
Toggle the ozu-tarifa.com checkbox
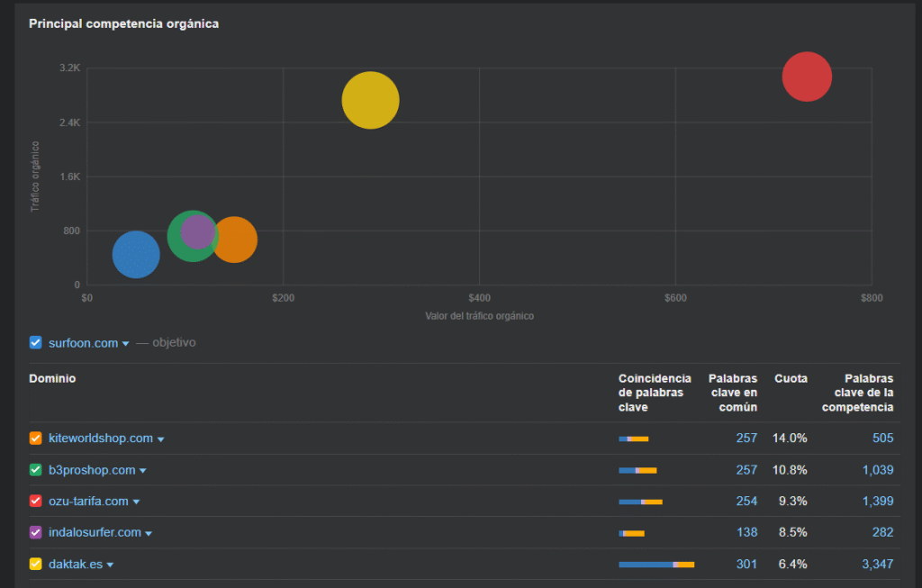tap(36, 502)
